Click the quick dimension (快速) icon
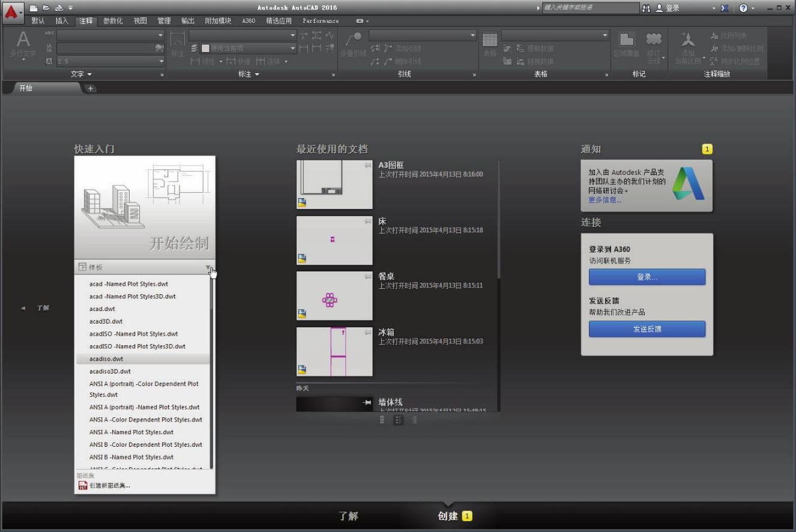 (x=231, y=61)
